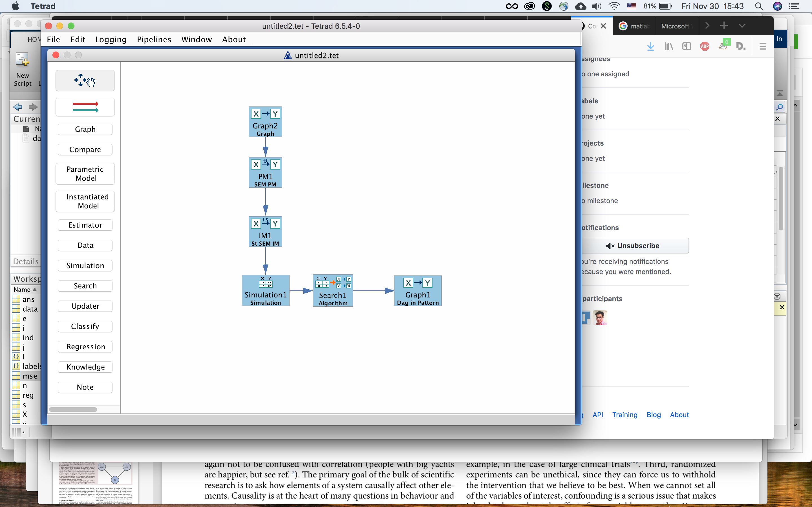Open the Firefox library icon

tap(668, 46)
